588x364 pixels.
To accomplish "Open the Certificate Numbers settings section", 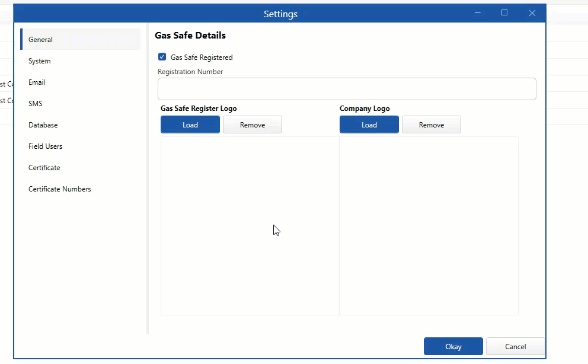I will pyautogui.click(x=59, y=189).
